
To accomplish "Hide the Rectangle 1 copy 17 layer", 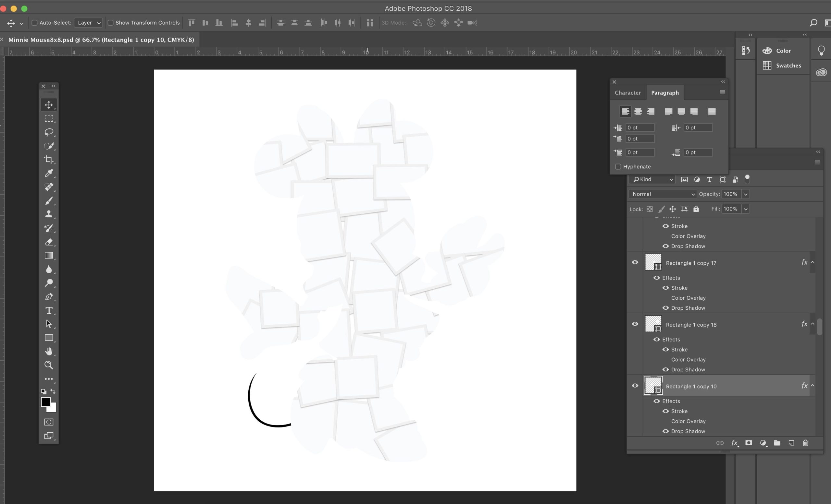I will click(635, 262).
